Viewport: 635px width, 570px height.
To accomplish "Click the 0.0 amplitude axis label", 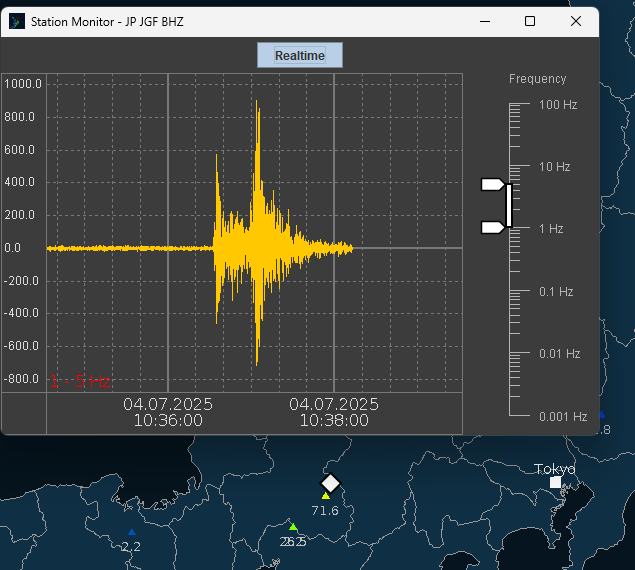I will click(x=12, y=248).
